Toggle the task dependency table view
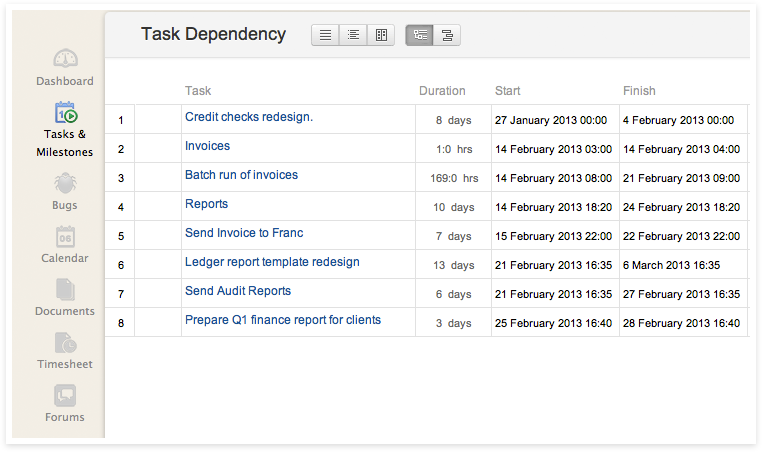Screen dimensions: 762x452 (419, 35)
